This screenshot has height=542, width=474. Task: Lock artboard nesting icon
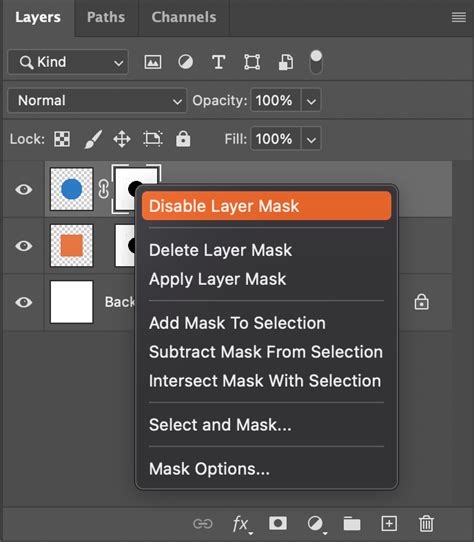pyautogui.click(x=152, y=139)
